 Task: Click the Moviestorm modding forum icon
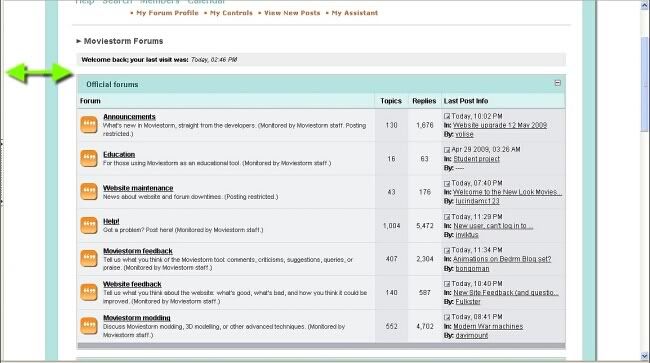pyautogui.click(x=89, y=326)
